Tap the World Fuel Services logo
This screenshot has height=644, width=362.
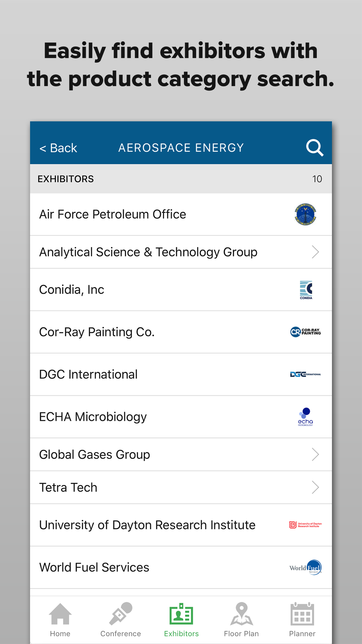[x=306, y=567]
